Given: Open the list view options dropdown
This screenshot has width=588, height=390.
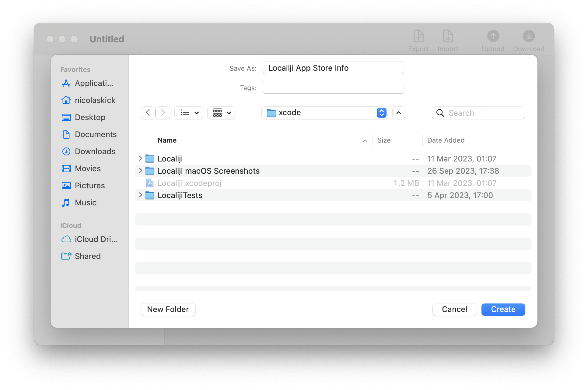Looking at the screenshot, I should [189, 113].
